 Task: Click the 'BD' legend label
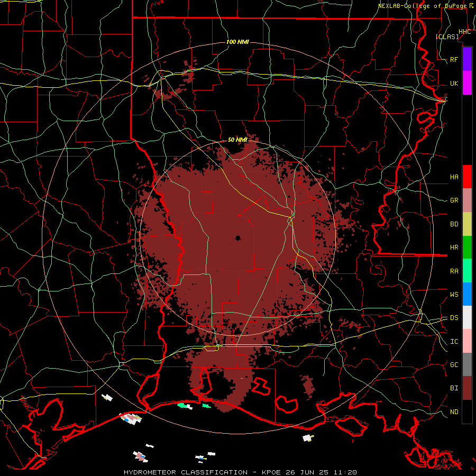(454, 224)
